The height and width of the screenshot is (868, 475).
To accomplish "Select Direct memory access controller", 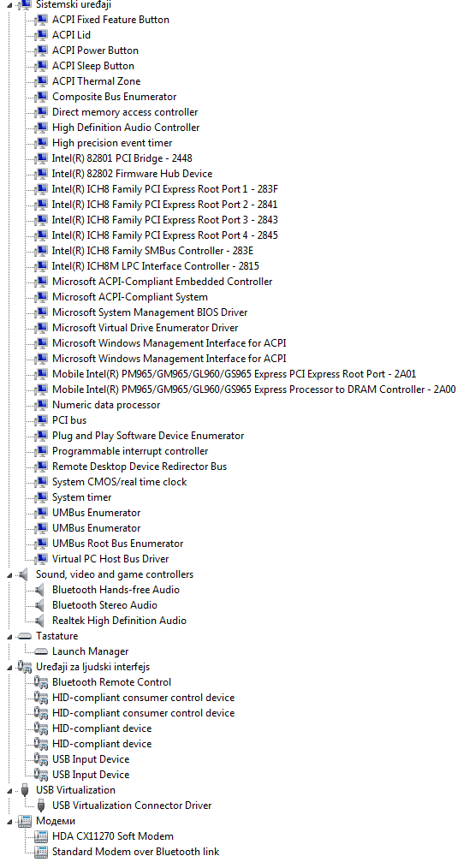I will point(125,112).
